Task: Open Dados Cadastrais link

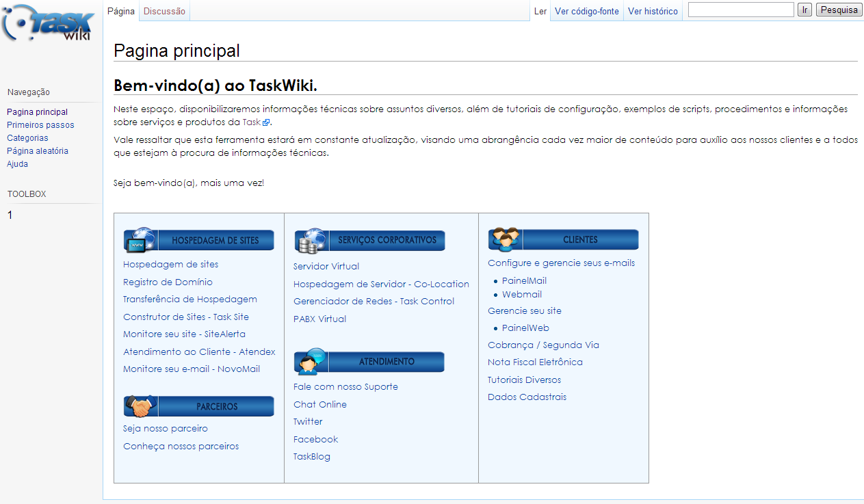Action: point(527,397)
